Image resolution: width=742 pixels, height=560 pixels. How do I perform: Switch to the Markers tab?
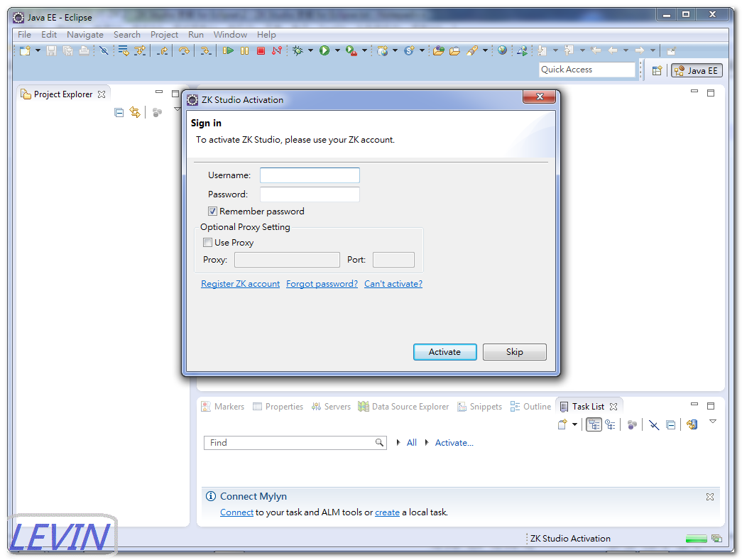[x=222, y=406]
